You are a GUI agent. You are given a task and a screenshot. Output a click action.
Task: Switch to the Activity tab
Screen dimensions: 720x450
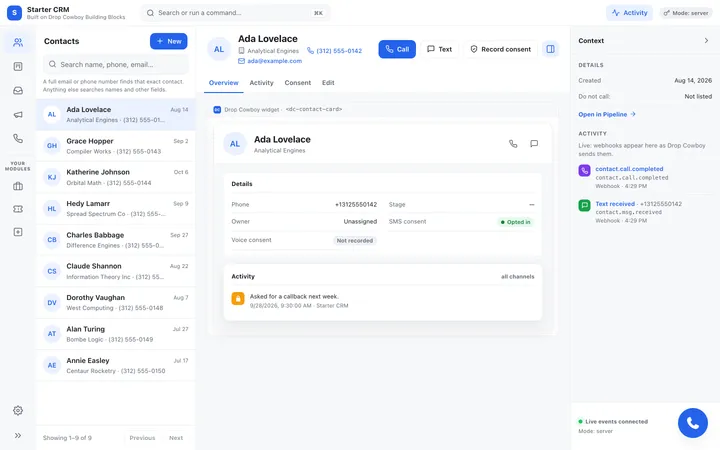click(x=261, y=83)
